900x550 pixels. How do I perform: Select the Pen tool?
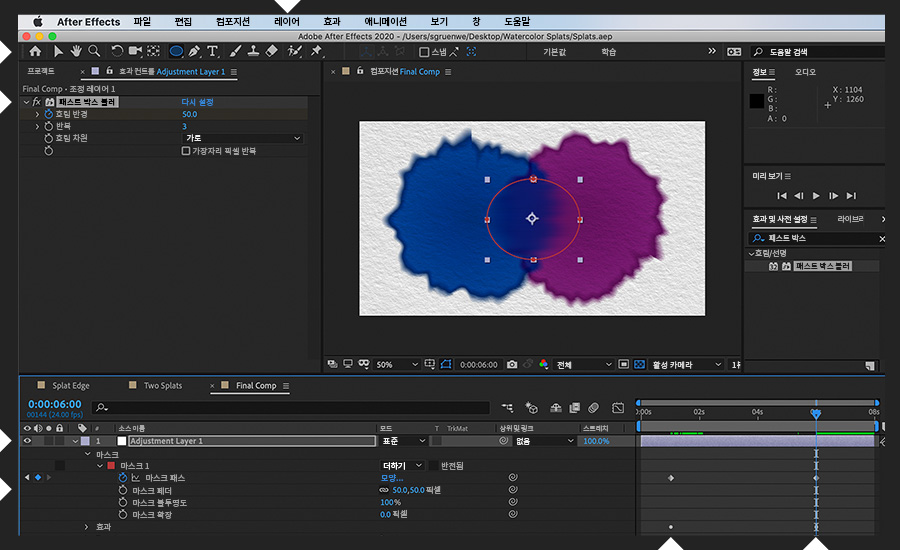[x=194, y=51]
